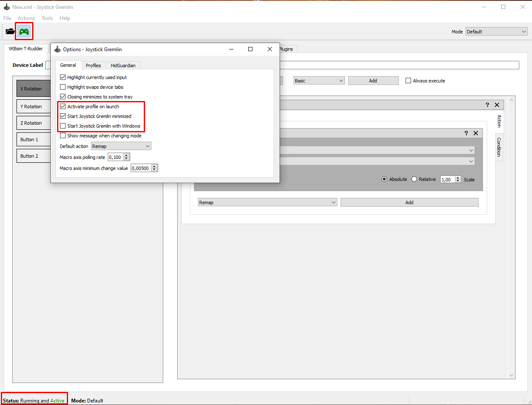532x405 pixels.
Task: Click the Status Running and Active text
Action: [34, 401]
